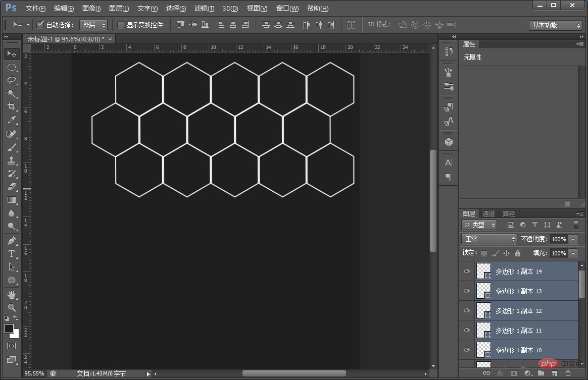
Task: Select the Type tool
Action: click(x=12, y=254)
